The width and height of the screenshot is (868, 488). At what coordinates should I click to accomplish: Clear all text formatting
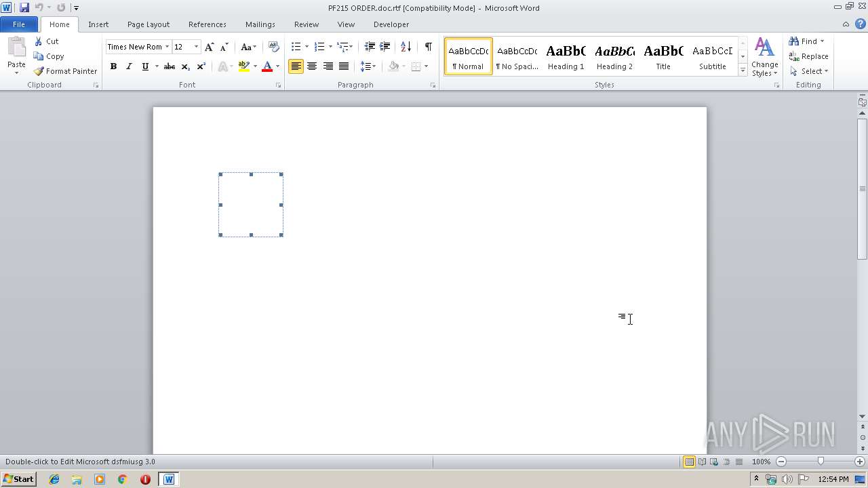[x=274, y=47]
